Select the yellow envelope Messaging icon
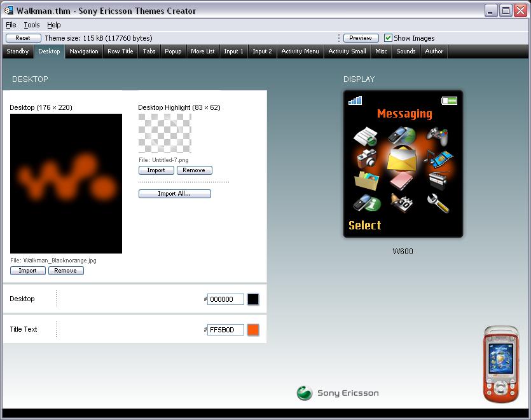This screenshot has width=531, height=420. 402,158
